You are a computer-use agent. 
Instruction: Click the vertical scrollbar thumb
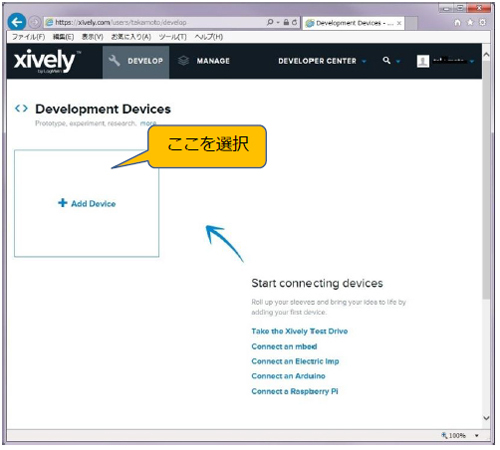487,180
